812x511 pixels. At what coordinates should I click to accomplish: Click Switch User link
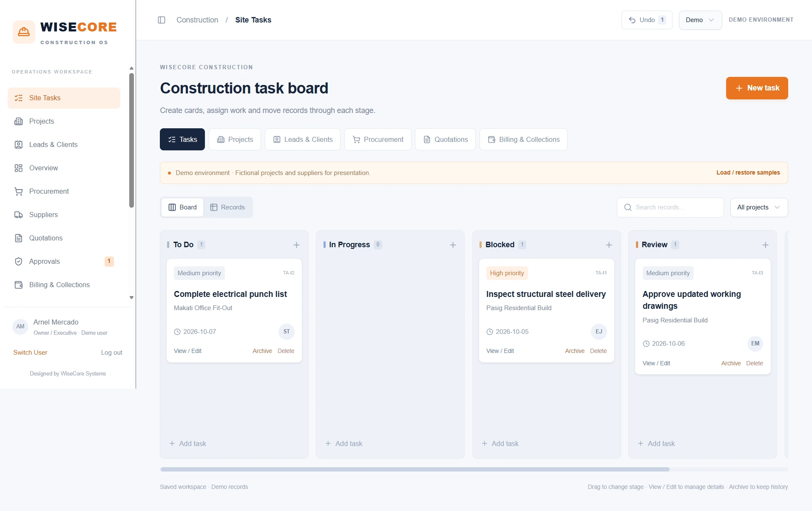tap(30, 353)
